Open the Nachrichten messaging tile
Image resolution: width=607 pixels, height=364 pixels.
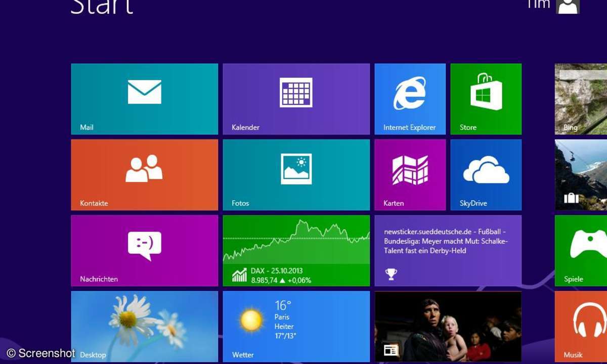(145, 251)
